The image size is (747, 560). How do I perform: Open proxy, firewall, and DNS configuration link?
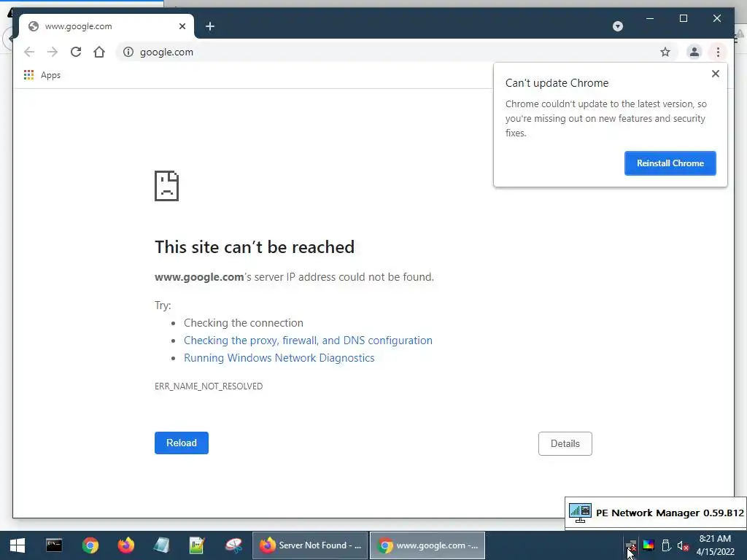coord(309,341)
